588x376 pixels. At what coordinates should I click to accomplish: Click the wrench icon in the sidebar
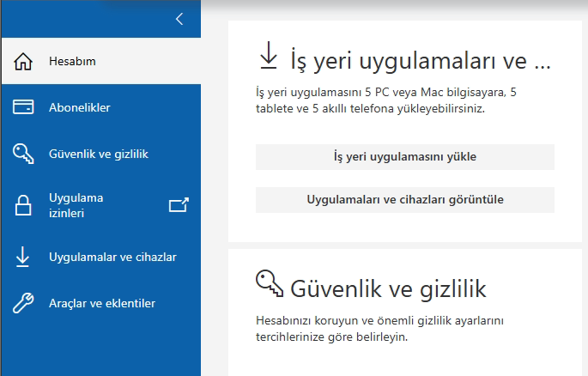(x=23, y=303)
